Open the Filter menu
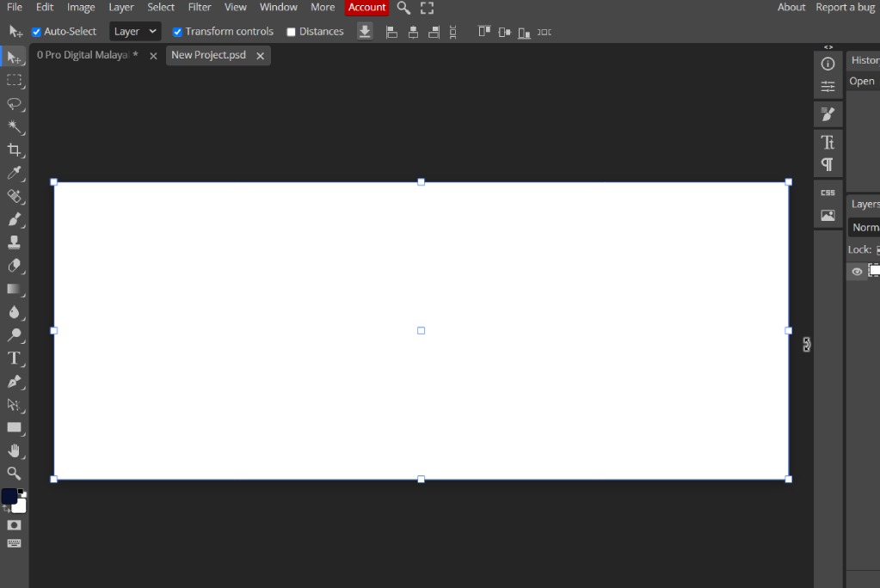The height and width of the screenshot is (588, 880). click(200, 7)
